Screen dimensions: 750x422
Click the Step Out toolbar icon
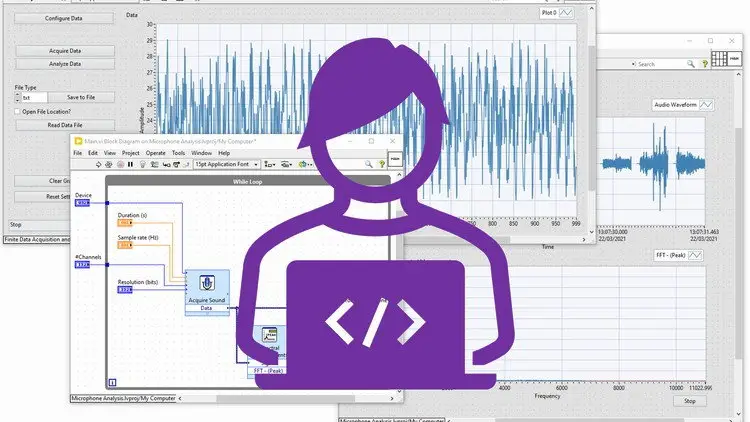(186, 165)
